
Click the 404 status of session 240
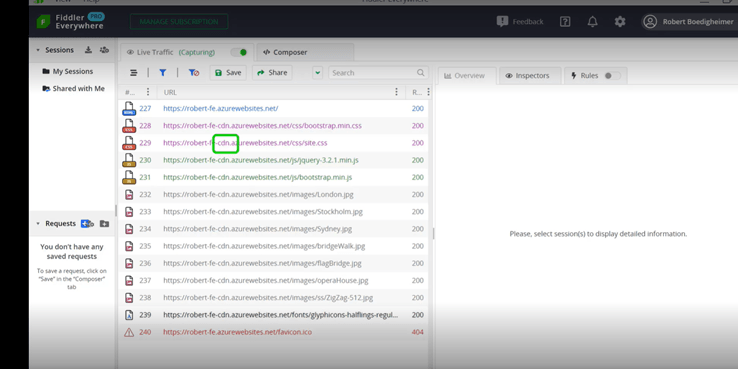point(417,332)
